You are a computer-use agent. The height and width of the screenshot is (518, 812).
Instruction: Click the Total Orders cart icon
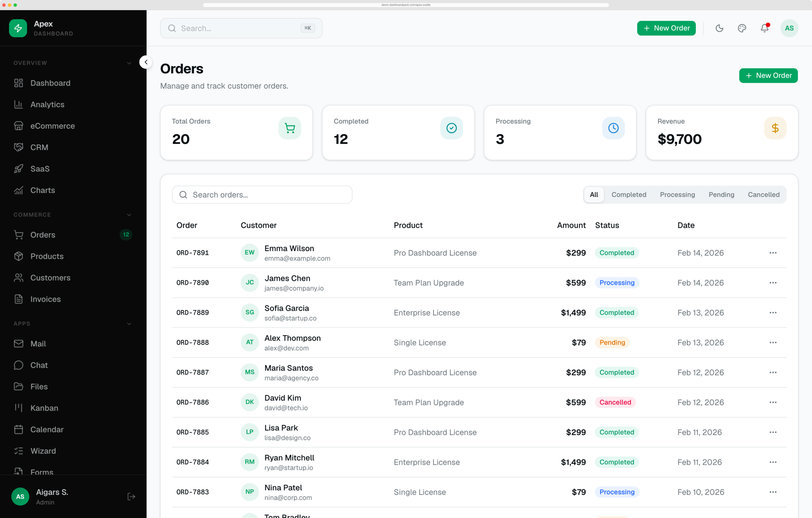[x=290, y=128]
